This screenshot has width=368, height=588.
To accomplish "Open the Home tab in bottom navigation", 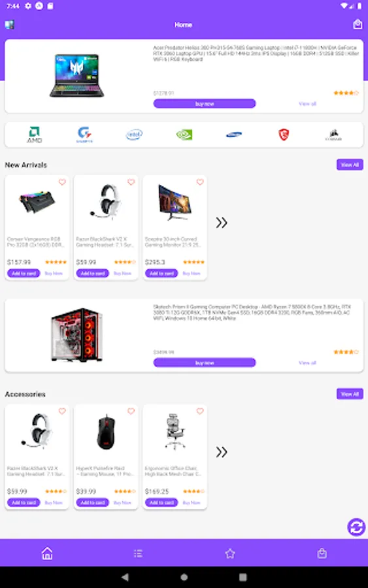I will point(47,553).
